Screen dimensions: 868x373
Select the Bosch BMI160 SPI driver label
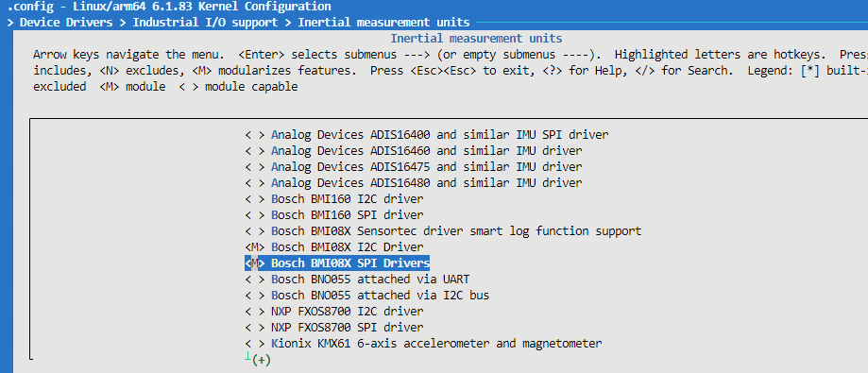pos(348,214)
